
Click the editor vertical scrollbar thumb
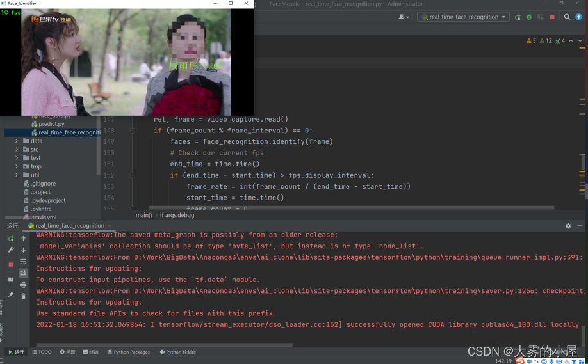point(583,162)
